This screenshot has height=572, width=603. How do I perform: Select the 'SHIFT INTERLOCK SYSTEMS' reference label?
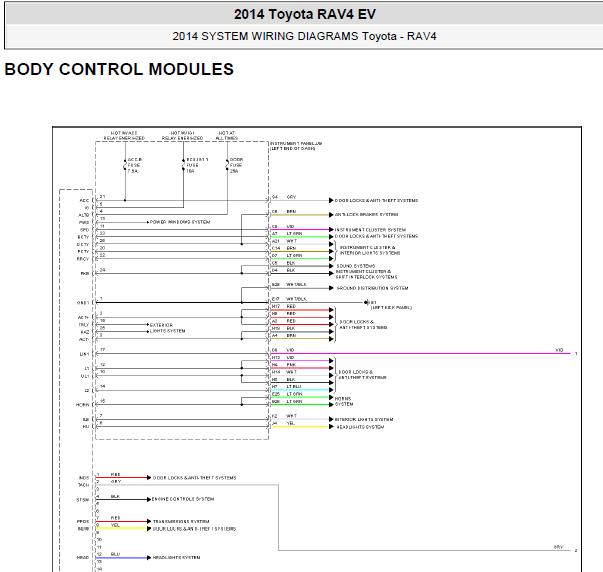pos(366,277)
